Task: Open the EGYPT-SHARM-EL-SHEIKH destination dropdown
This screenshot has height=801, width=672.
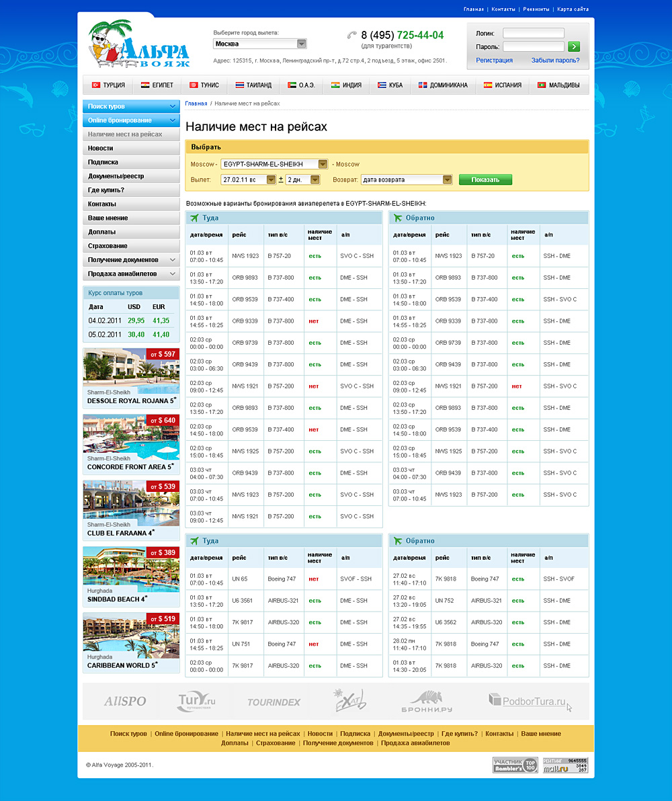Action: [x=274, y=164]
